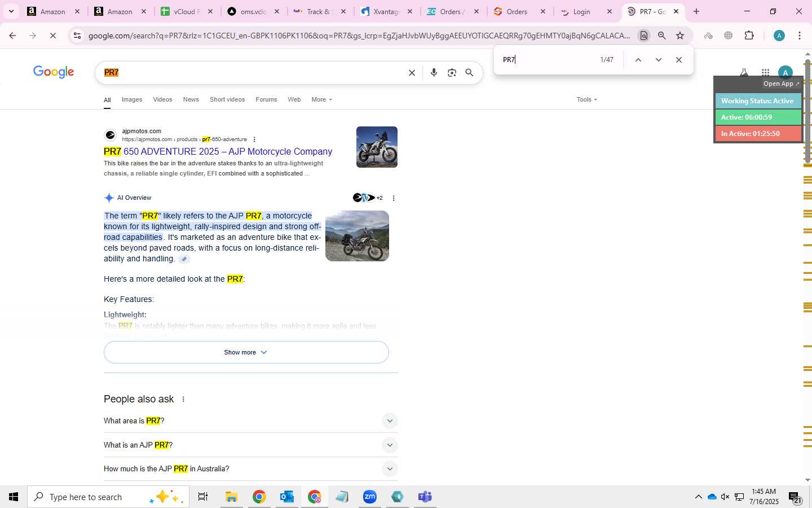
Task: Expand AI Overview with Show more
Action: (x=246, y=352)
